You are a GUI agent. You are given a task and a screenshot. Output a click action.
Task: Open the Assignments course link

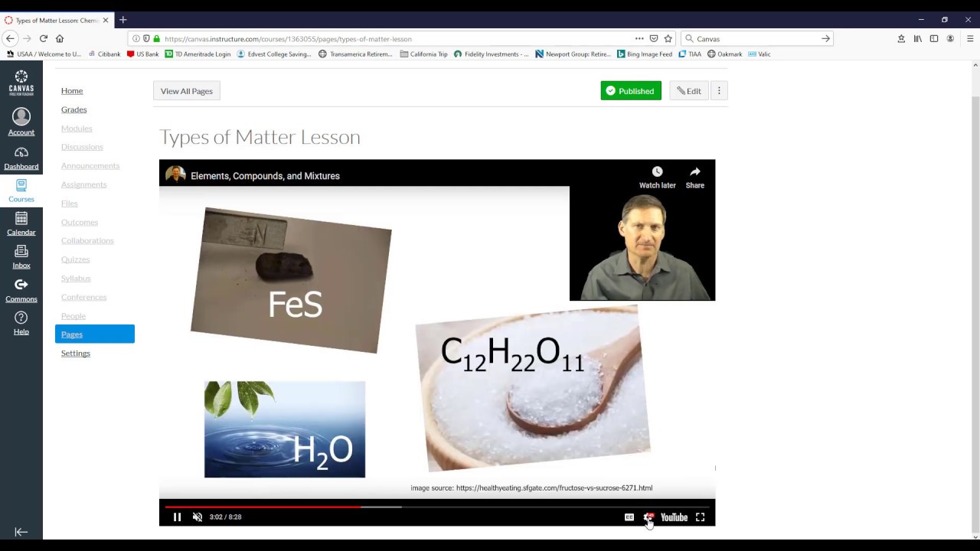[x=84, y=184]
